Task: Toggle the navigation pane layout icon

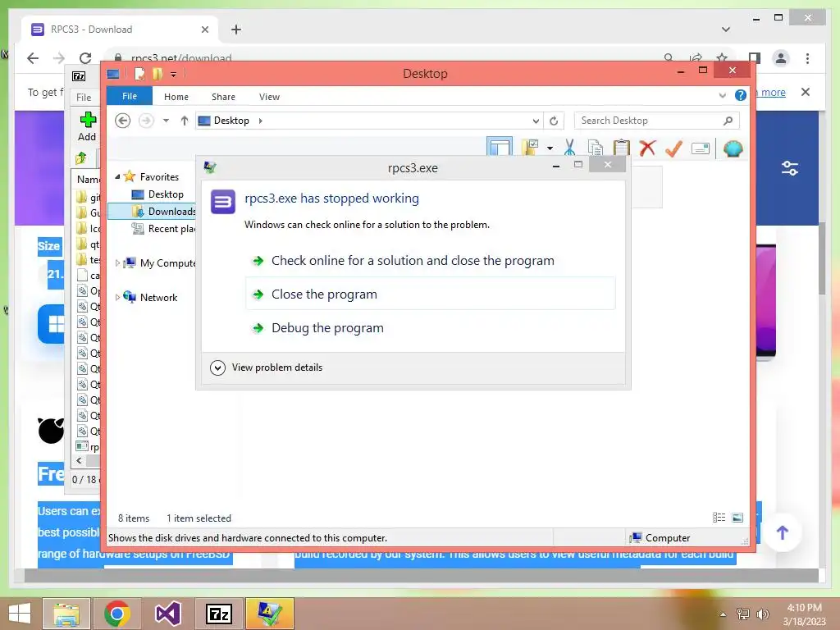Action: pos(500,148)
